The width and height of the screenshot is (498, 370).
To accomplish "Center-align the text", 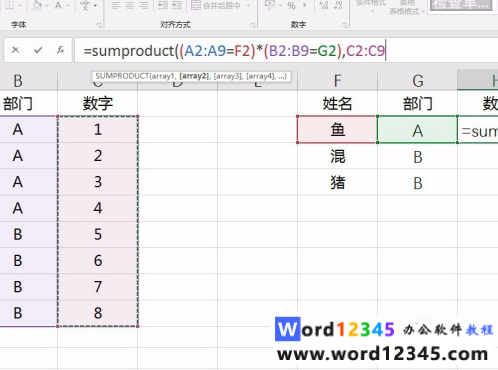I will point(130,5).
